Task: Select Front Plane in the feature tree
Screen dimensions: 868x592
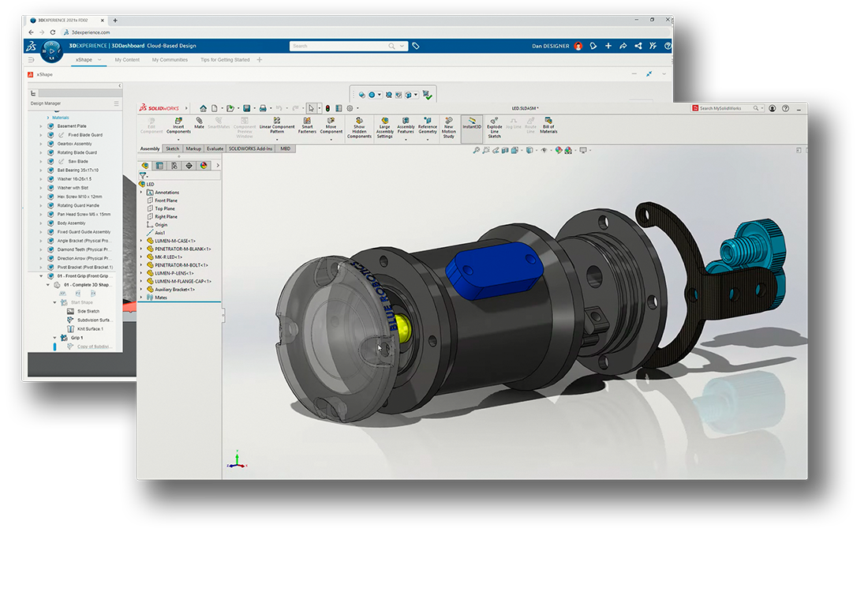Action: pyautogui.click(x=166, y=200)
